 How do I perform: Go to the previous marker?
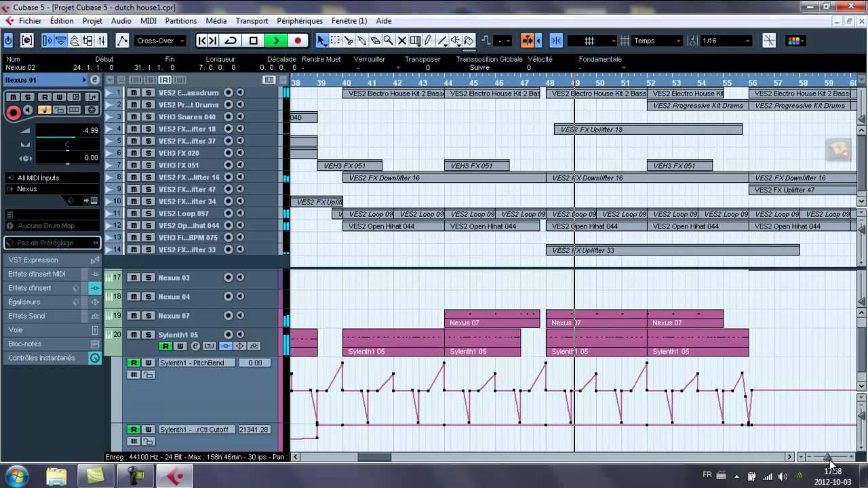click(202, 41)
